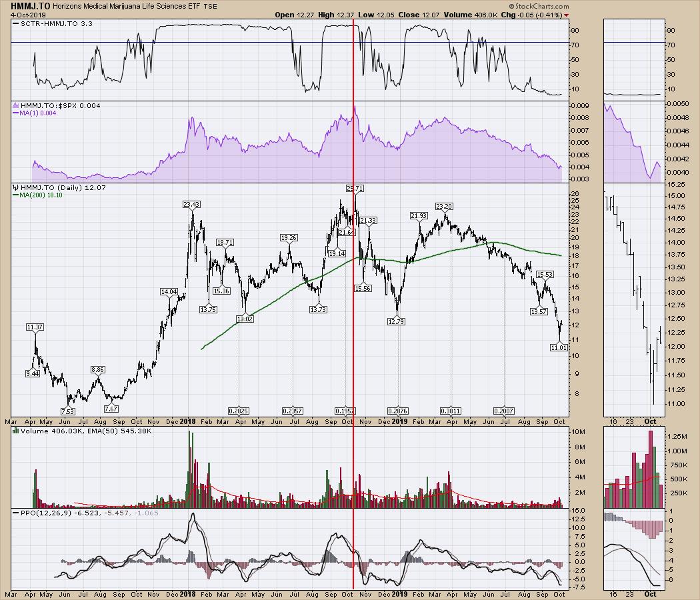Click the 0.2825 bottom value label
The image size is (700, 600).
pos(239,411)
